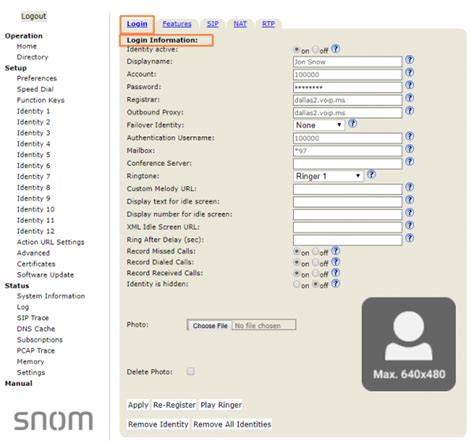This screenshot has width=474, height=441.
Task: Click help icon next to Identity active
Action: coord(336,49)
